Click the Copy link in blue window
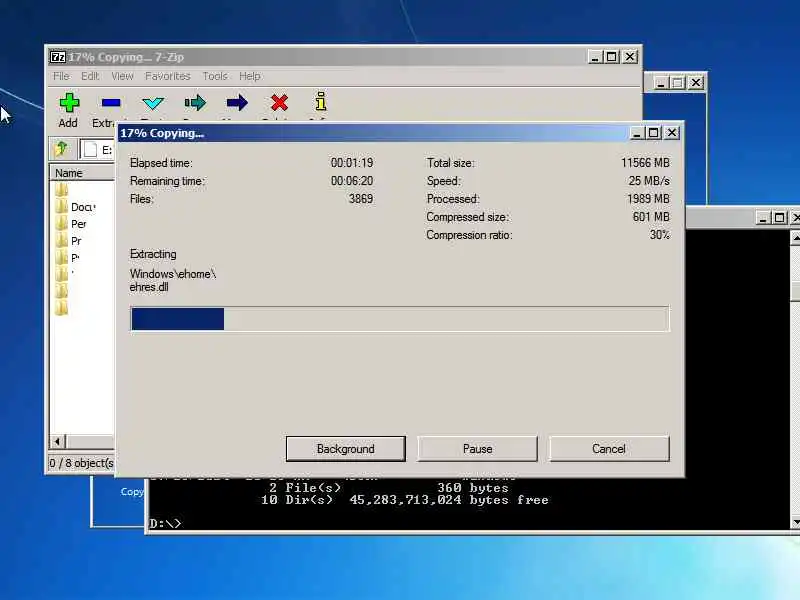 pyautogui.click(x=132, y=491)
